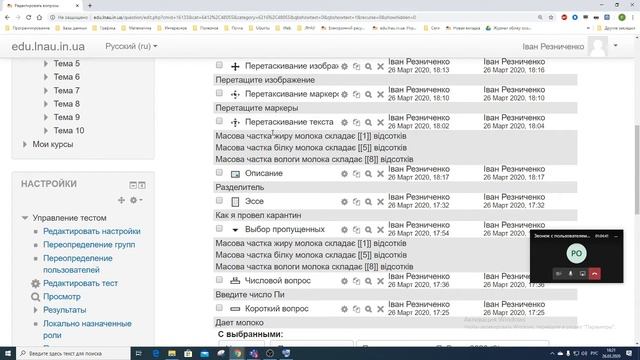Collapse the Настройки block

(133, 185)
